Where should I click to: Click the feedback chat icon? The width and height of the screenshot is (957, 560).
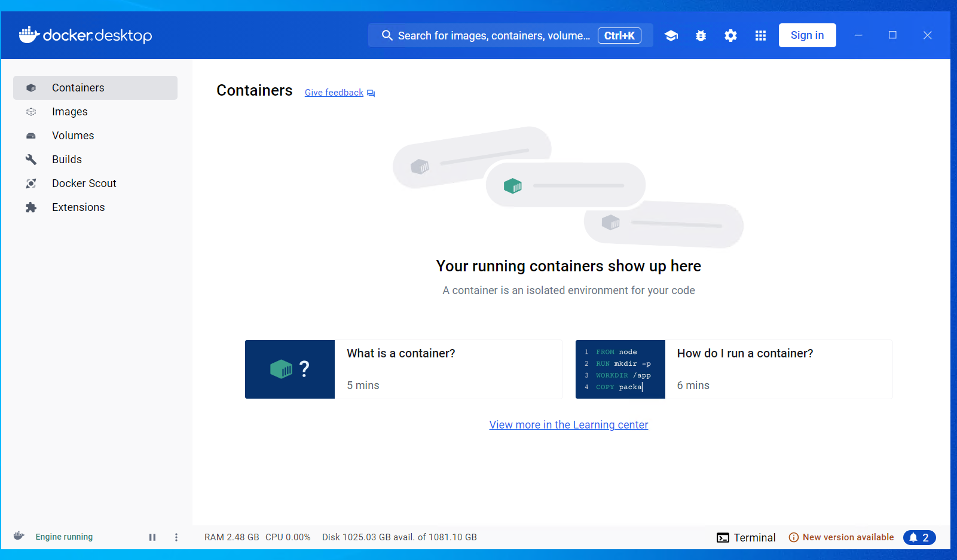tap(371, 93)
